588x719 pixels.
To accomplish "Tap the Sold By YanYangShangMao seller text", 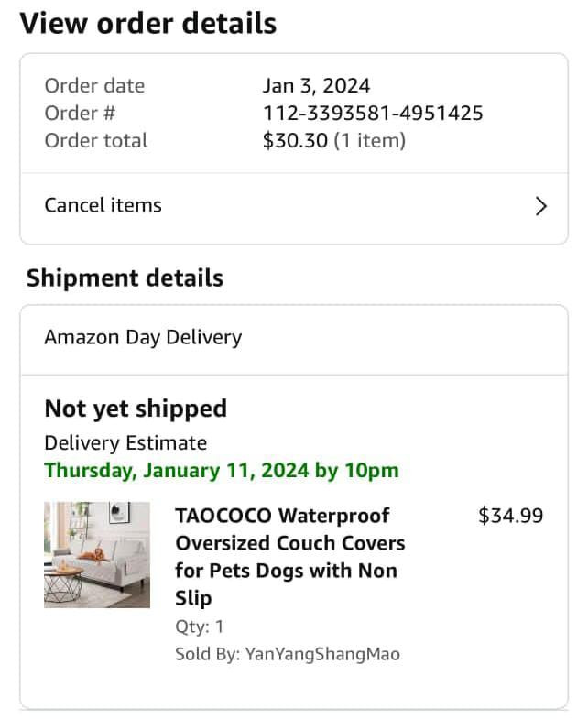I will click(x=288, y=654).
